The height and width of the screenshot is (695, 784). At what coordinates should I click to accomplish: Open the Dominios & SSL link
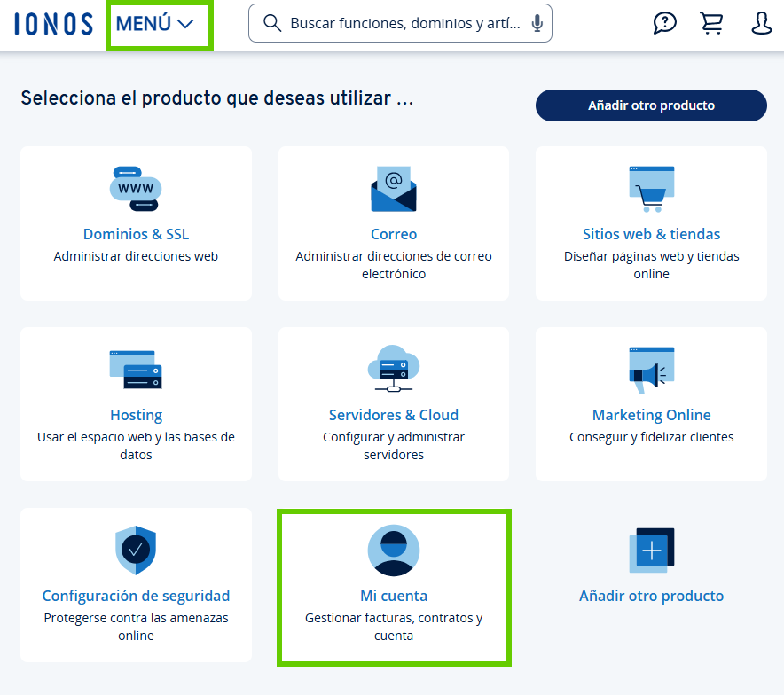136,234
